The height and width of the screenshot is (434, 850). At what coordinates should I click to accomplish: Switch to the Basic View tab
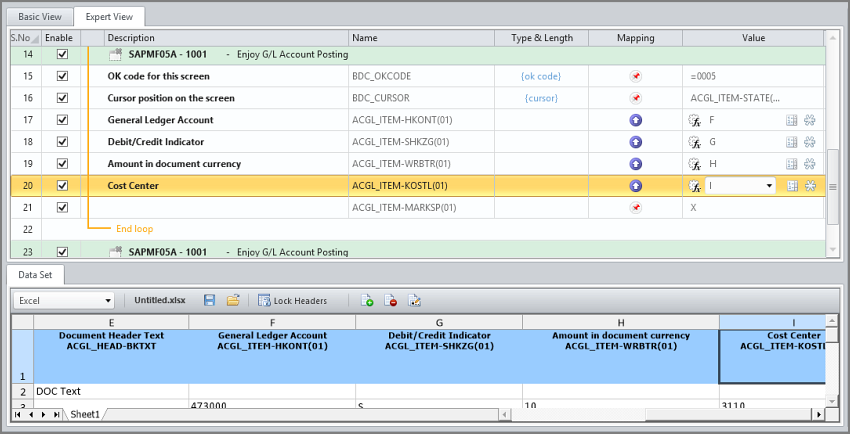point(39,17)
